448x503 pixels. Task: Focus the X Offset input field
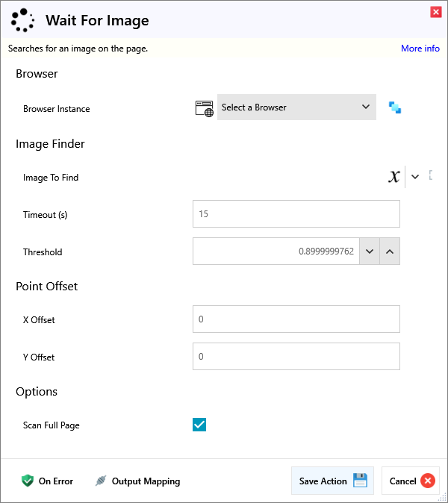296,319
